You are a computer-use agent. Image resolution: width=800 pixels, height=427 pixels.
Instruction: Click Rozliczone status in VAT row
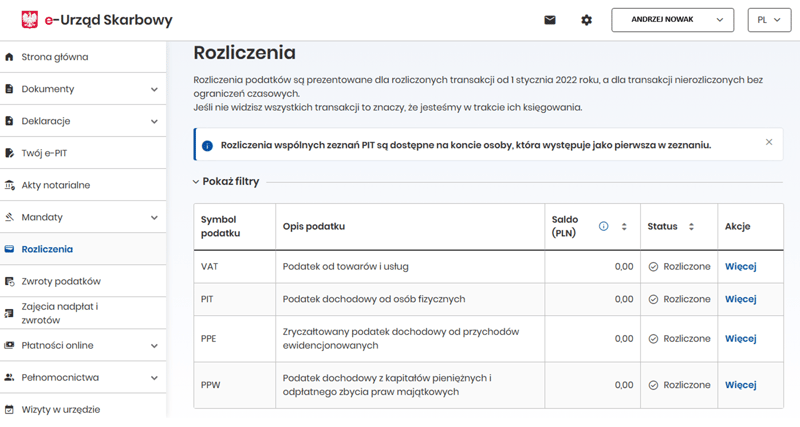point(680,266)
